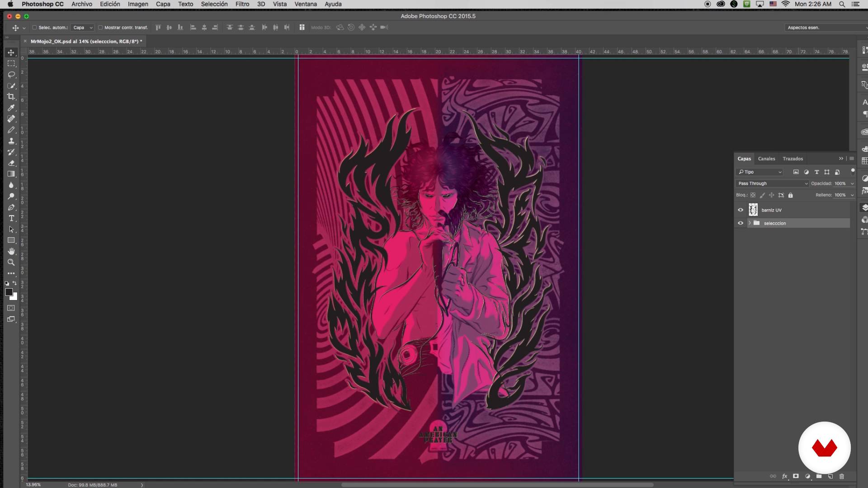Open the Relleno slider dropdown

pyautogui.click(x=852, y=195)
